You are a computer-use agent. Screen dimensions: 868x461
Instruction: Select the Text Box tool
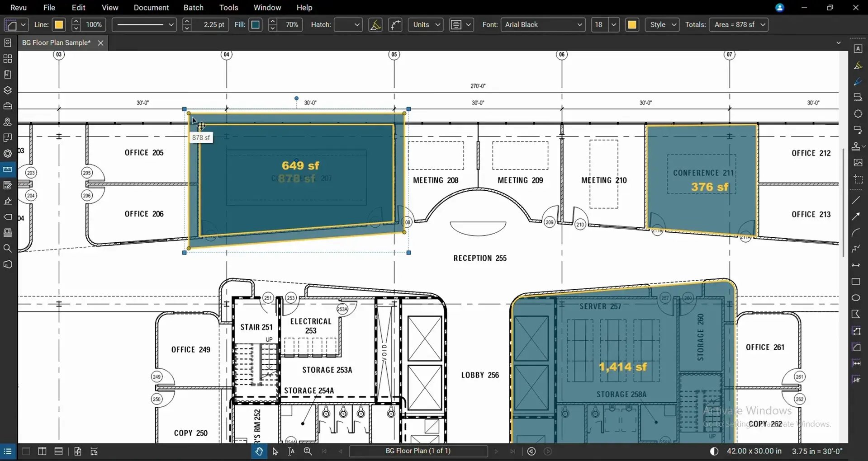coord(858,49)
